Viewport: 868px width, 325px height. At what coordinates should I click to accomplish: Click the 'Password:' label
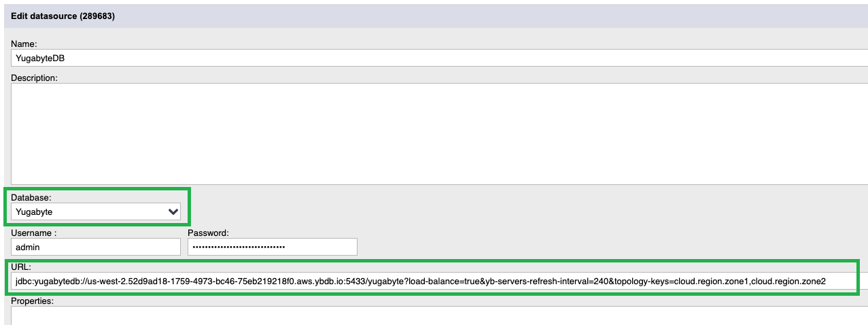coord(208,233)
